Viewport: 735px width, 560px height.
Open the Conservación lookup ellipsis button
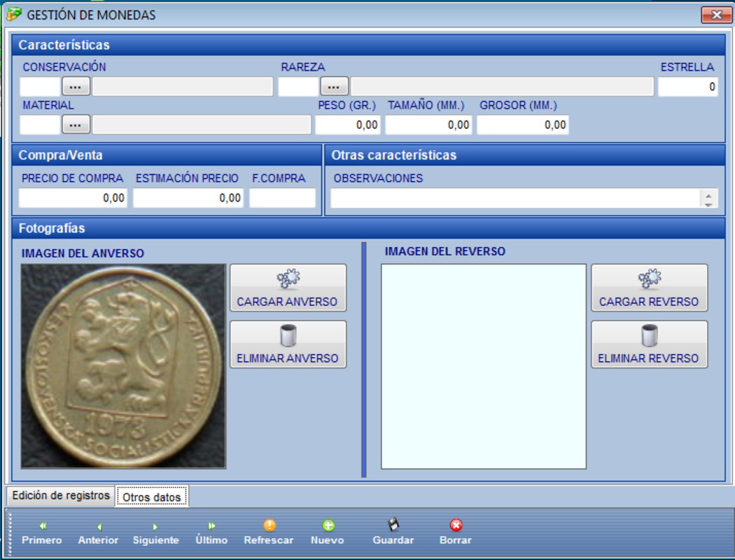(x=76, y=87)
